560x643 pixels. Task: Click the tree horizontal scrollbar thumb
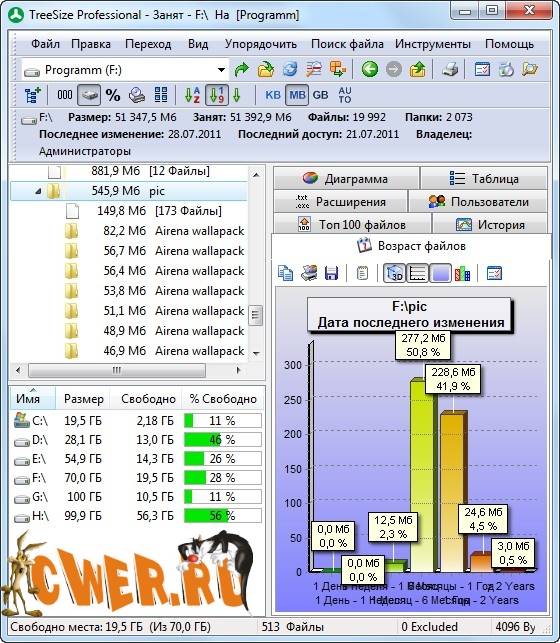[117, 370]
